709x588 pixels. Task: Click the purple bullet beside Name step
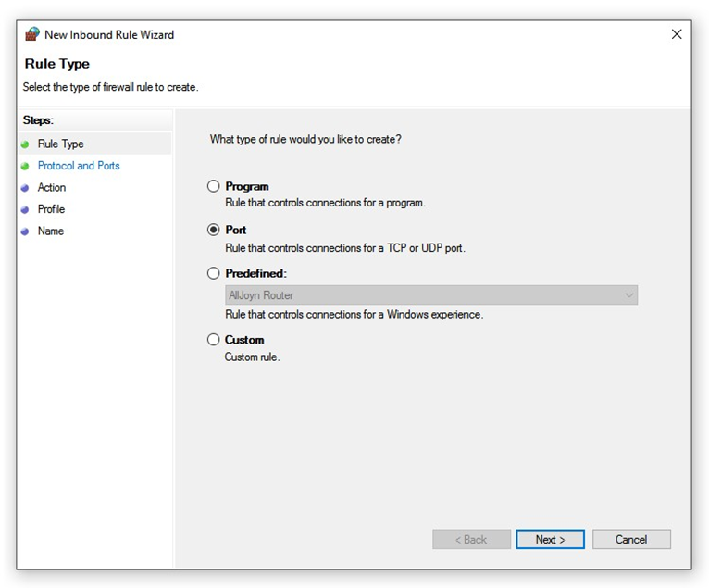[x=25, y=231]
